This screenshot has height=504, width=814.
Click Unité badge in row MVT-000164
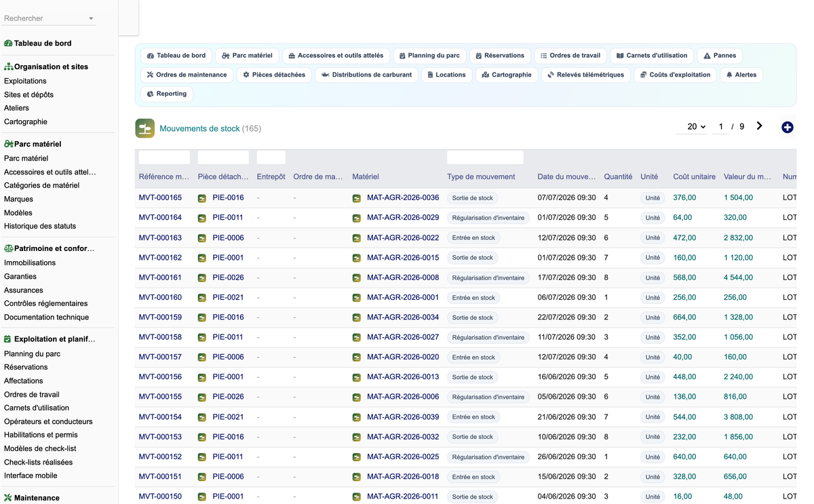pyautogui.click(x=653, y=218)
